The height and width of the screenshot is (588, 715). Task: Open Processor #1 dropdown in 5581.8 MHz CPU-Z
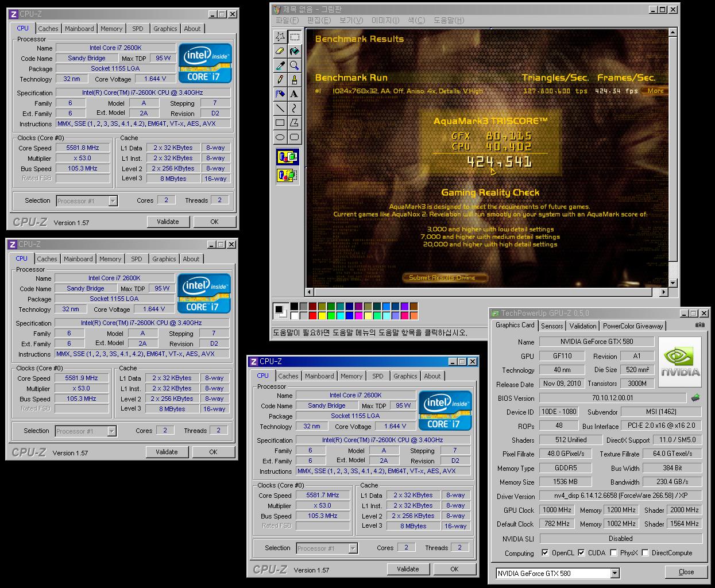tap(113, 201)
